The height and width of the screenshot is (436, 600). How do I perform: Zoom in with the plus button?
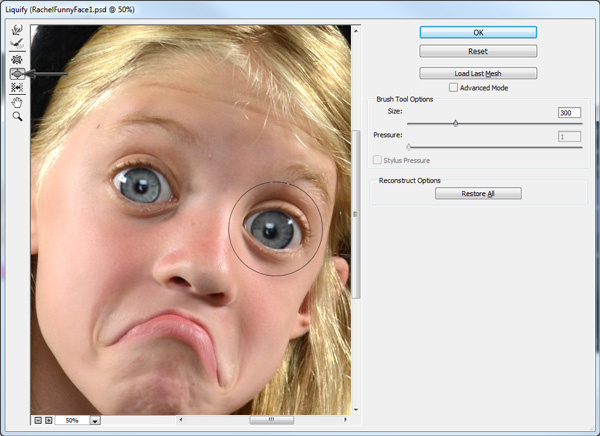(49, 420)
